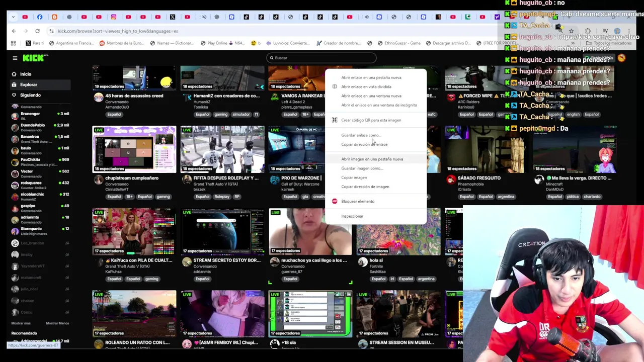
Task: Open the '48 horas de assassins creed' stream title
Action: pos(134,96)
